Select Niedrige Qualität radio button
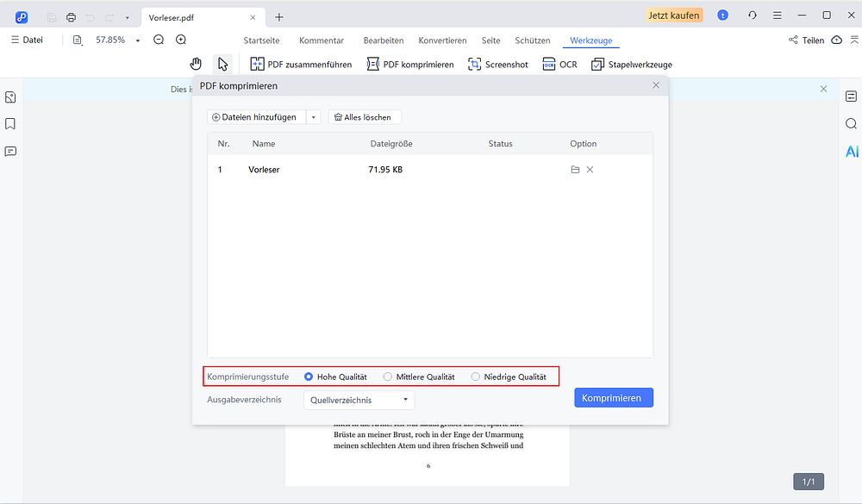Image resolution: width=862 pixels, height=504 pixels. (476, 376)
